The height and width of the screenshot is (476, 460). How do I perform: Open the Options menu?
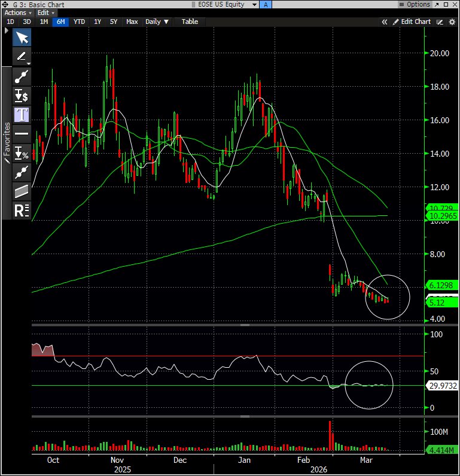415,4
